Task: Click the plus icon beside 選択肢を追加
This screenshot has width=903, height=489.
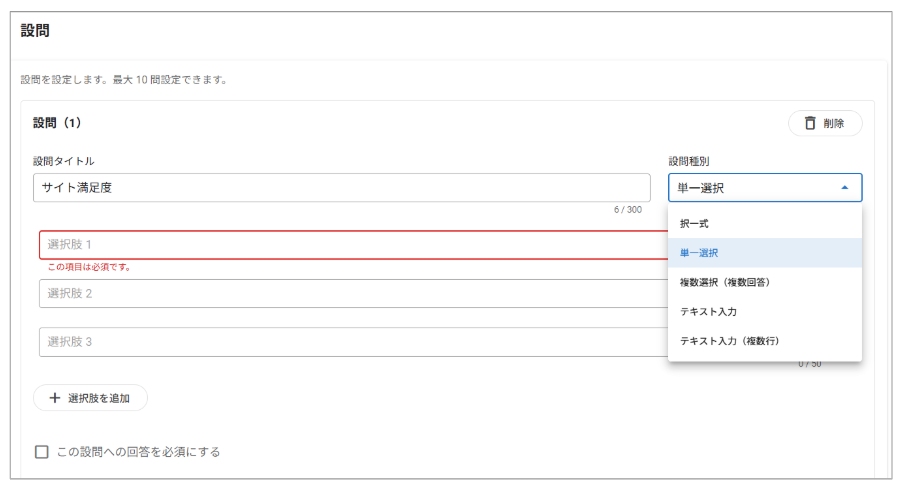Action: (54, 398)
